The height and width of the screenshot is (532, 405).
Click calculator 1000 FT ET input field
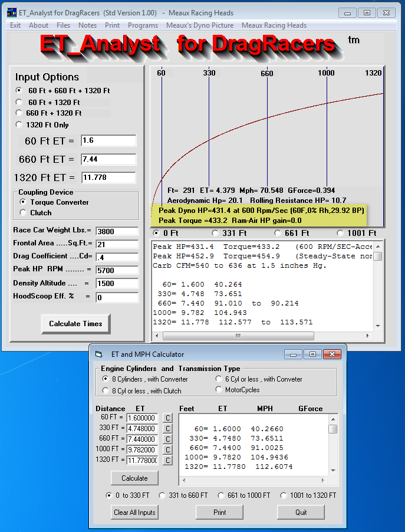pos(143,450)
